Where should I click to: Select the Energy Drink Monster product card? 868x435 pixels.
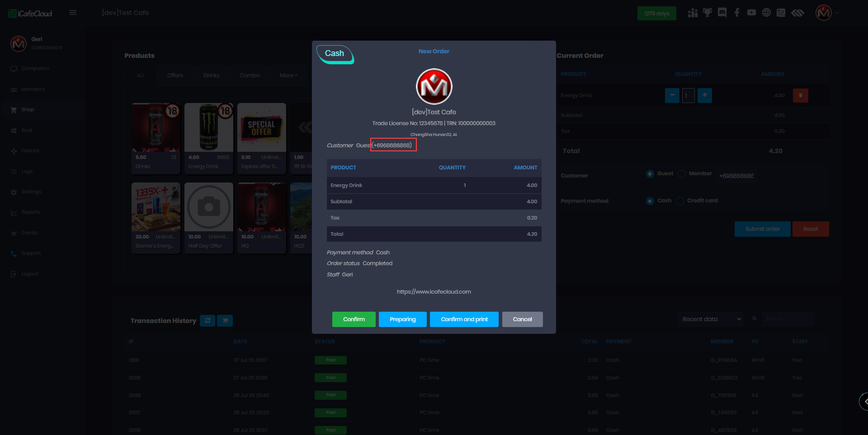[209, 139]
